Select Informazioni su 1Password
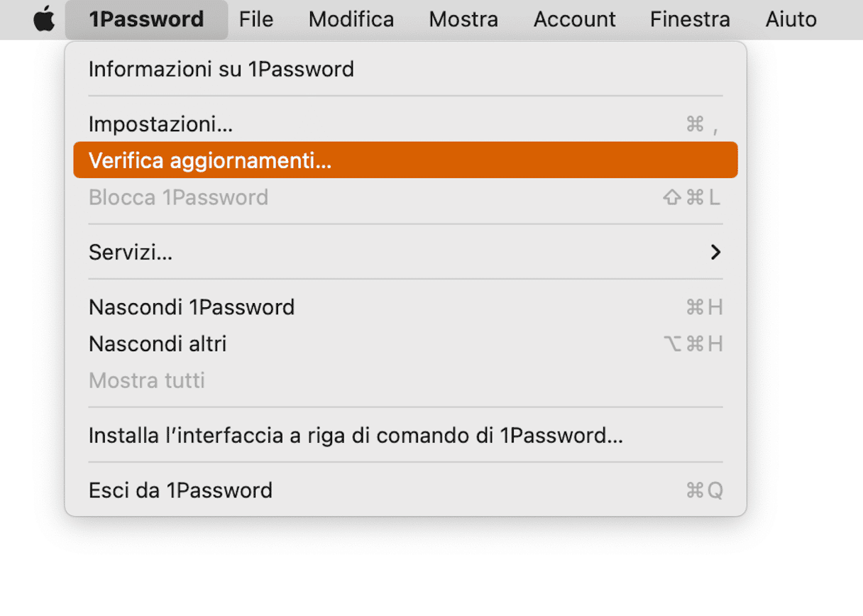 pyautogui.click(x=221, y=70)
